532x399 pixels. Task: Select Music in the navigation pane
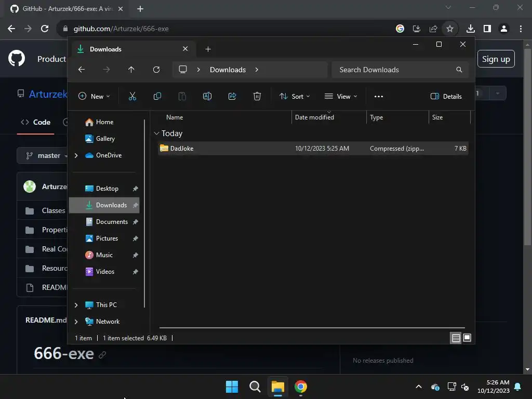coord(104,255)
